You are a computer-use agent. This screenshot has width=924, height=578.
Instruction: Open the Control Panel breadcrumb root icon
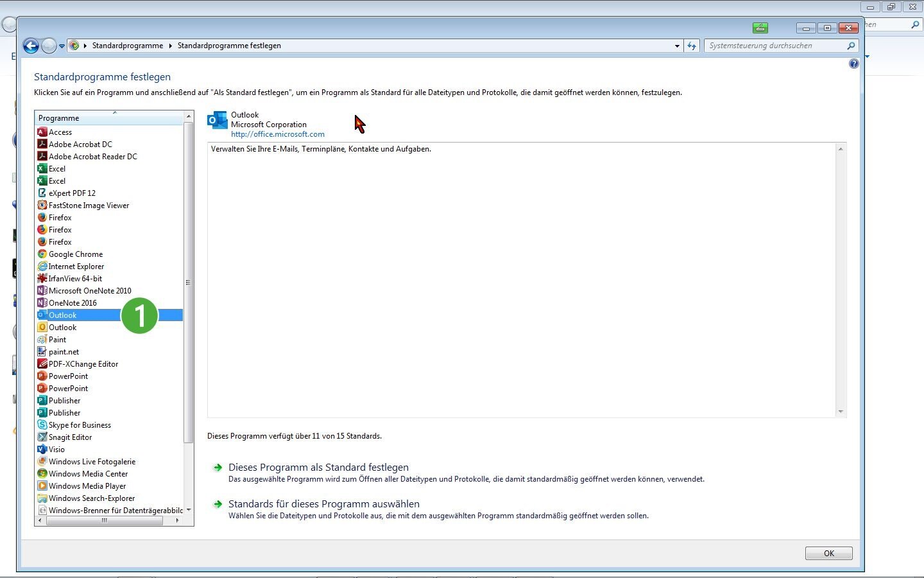pyautogui.click(x=74, y=46)
